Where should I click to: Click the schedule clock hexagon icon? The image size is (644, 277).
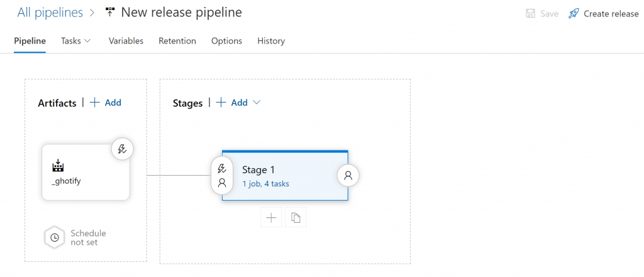pos(54,237)
